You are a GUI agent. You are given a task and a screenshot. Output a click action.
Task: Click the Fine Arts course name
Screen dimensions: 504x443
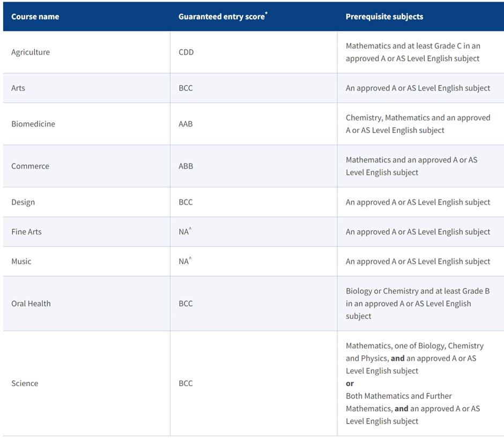tap(26, 232)
